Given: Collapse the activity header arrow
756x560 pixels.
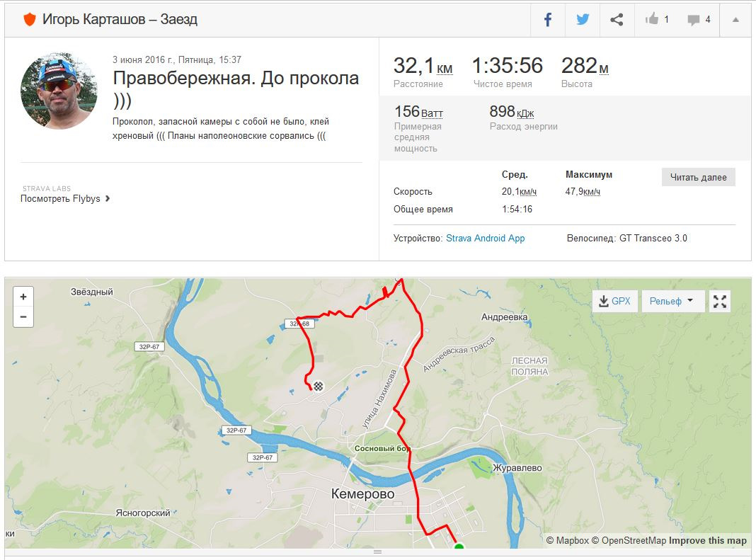Looking at the screenshot, I should (735, 20).
